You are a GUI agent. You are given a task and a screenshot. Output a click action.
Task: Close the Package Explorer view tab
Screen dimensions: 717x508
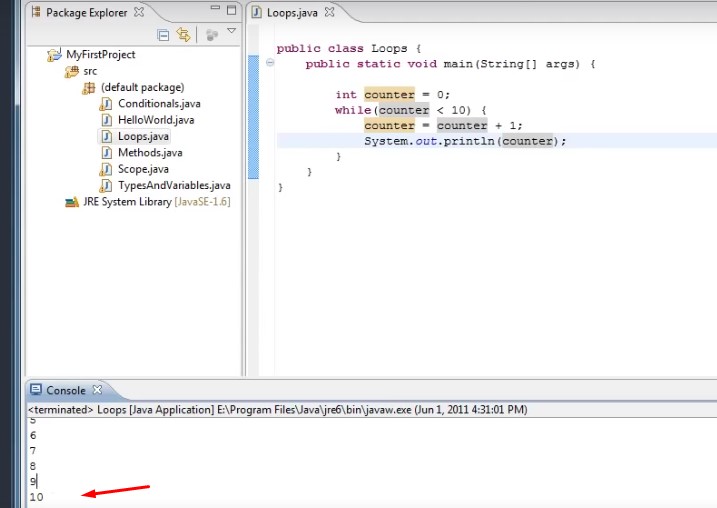[x=139, y=12]
